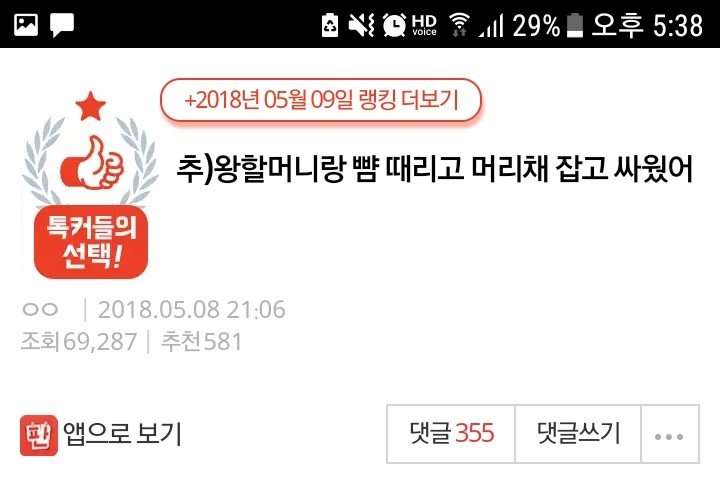Viewport: 720px width, 485px height.
Task: Tap the author name ㅇㅇ
Action: pyautogui.click(x=40, y=310)
